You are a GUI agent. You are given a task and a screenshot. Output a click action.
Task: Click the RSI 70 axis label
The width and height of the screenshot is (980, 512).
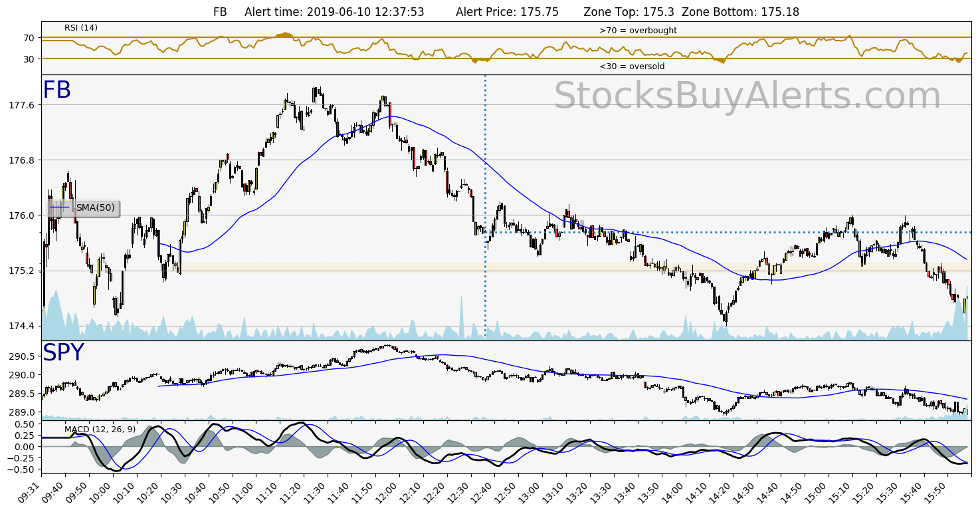[x=29, y=38]
